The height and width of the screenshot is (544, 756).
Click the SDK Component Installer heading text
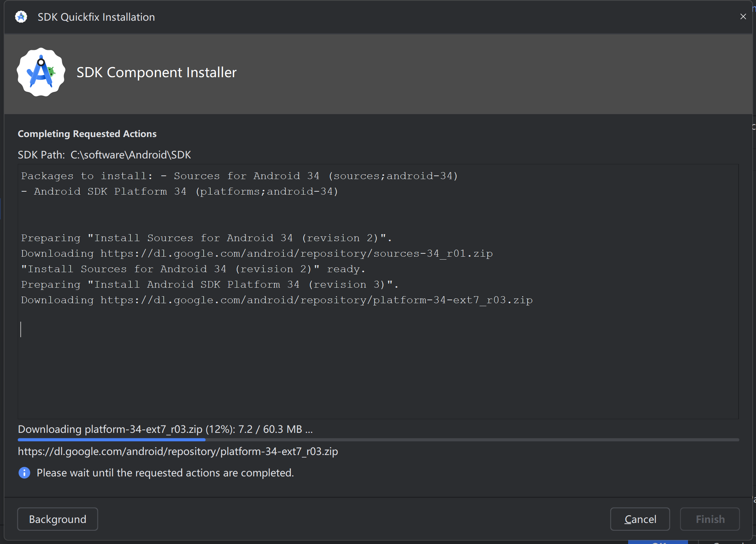click(x=156, y=72)
